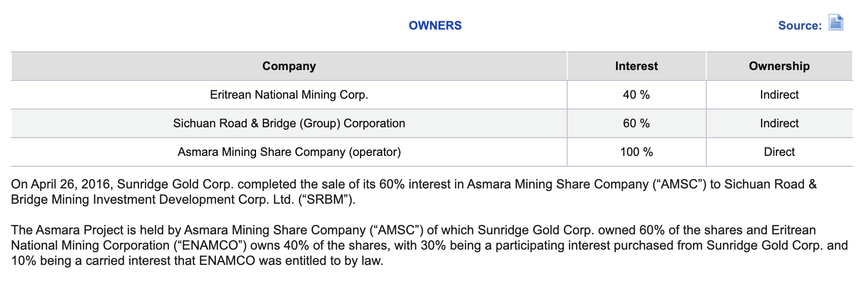The height and width of the screenshot is (296, 868).
Task: Click the "10% being a carried interest" phrase
Action: point(88,261)
